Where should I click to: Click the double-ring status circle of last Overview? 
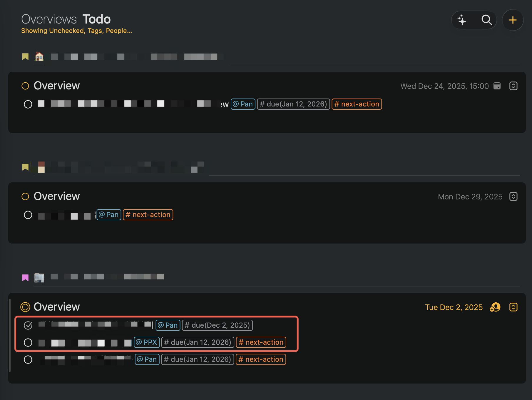[x=25, y=307]
